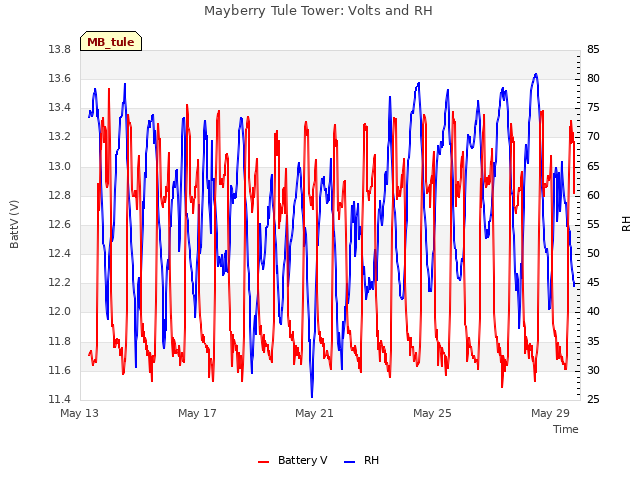Click the blue RH peak above 80 near May 29

(x=536, y=76)
